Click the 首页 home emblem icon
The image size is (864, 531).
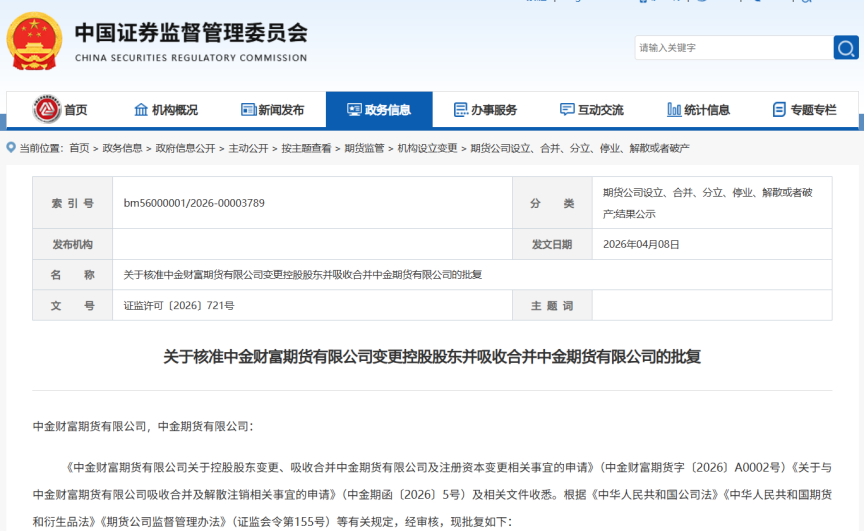tap(47, 110)
